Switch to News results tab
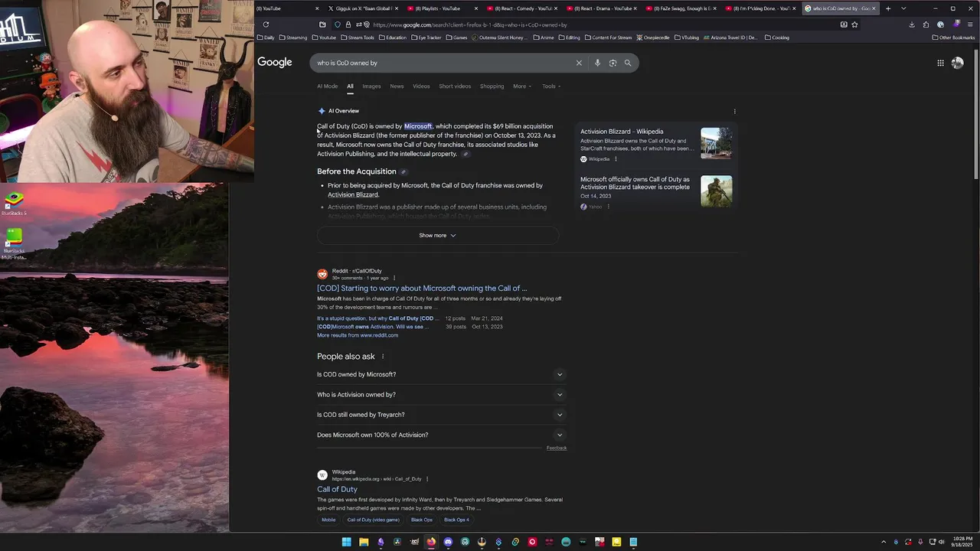The image size is (980, 551). 397,86
